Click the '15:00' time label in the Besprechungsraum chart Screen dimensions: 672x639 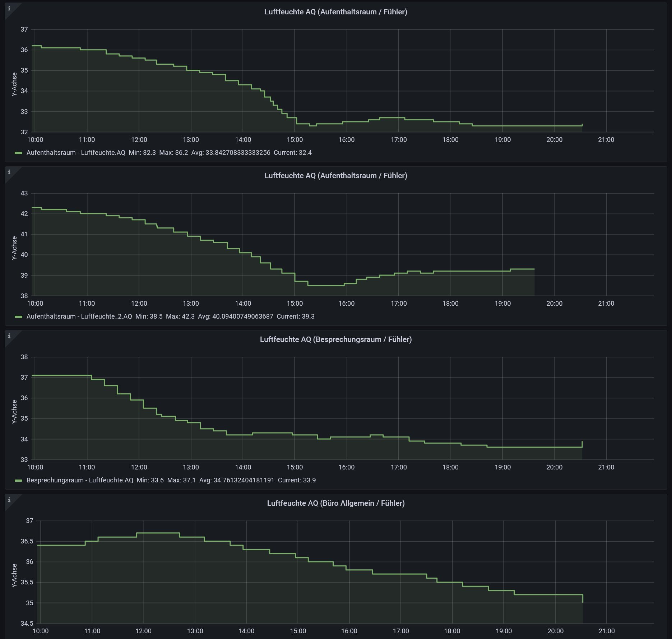click(295, 467)
